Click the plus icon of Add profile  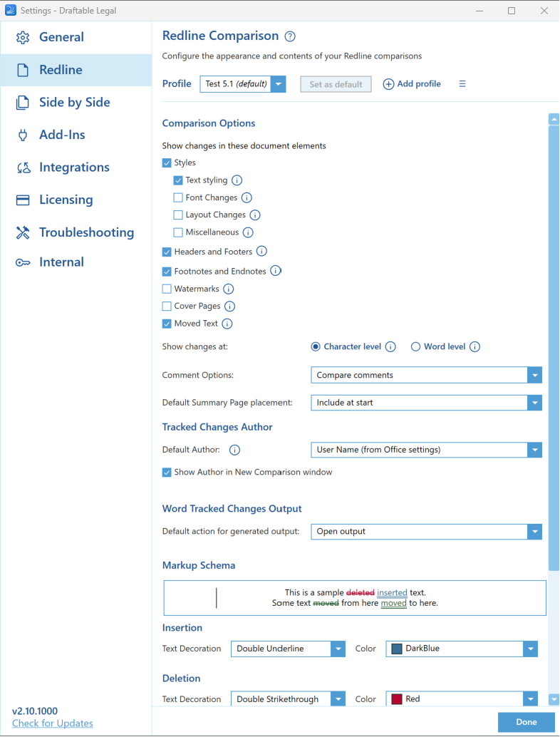pos(388,84)
